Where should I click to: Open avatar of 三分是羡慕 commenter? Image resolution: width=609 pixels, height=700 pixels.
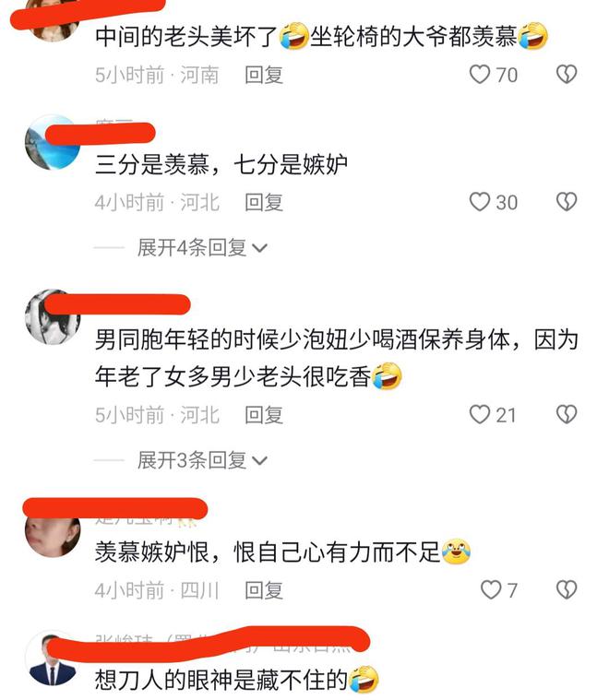pos(53,142)
